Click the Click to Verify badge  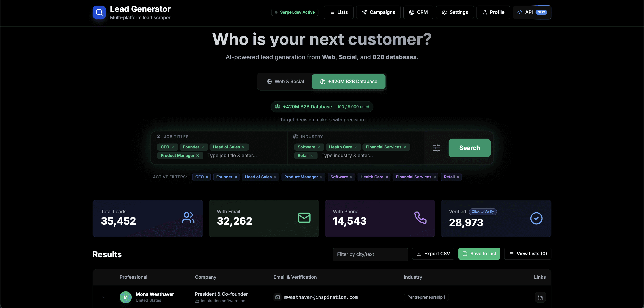[x=482, y=212]
